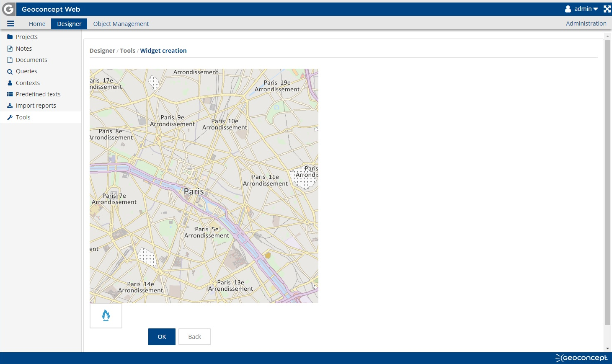This screenshot has height=364, width=612.
Task: Click the Projects folder icon
Action: coord(10,37)
